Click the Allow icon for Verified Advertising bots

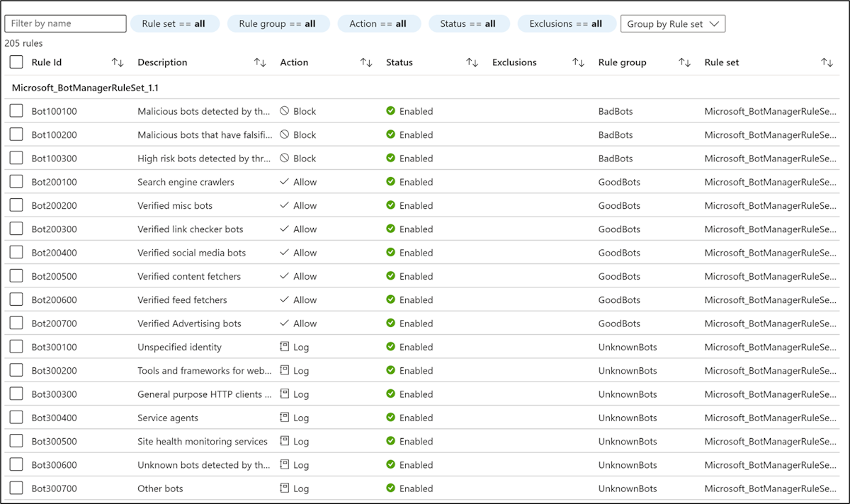pyautogui.click(x=285, y=323)
